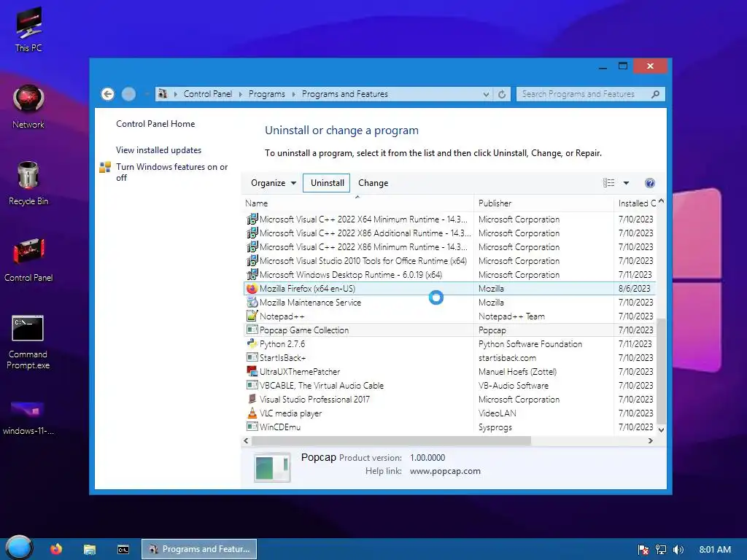This screenshot has height=560, width=747.
Task: Go back with the back arrow button
Action: [108, 94]
